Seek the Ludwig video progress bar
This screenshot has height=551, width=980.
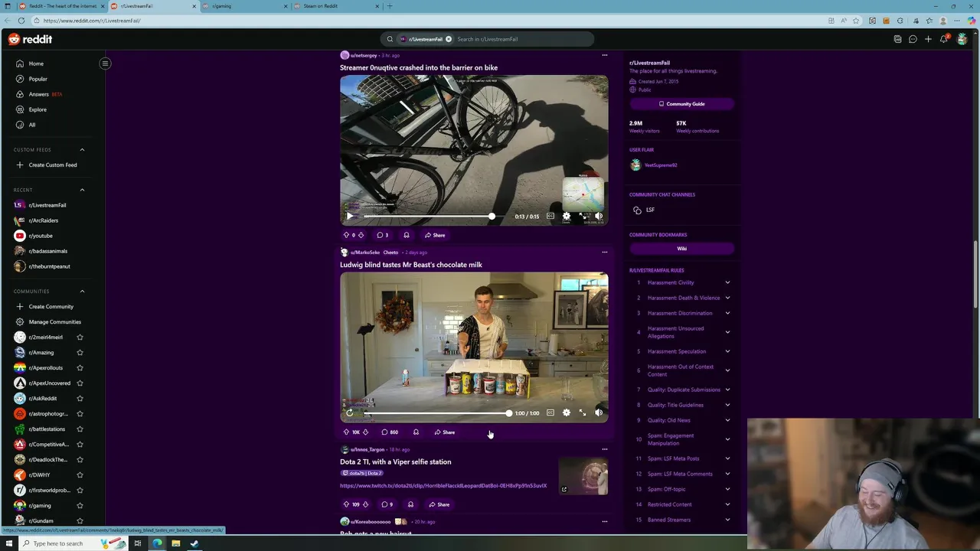click(x=436, y=413)
